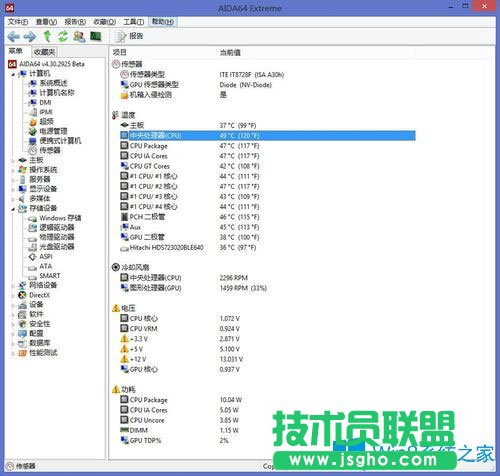Screen dimensions: 500x476
Task: Select the ASPI tree item
Action: [x=41, y=257]
